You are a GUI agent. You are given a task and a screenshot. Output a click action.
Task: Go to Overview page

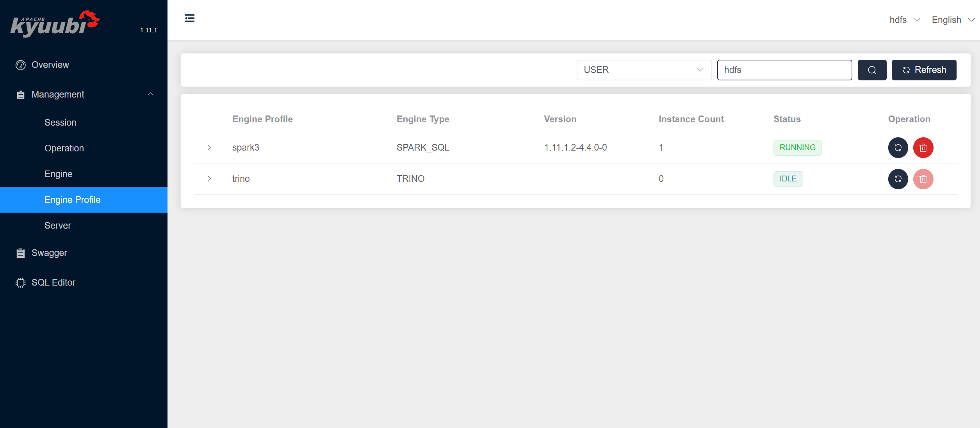(x=84, y=65)
